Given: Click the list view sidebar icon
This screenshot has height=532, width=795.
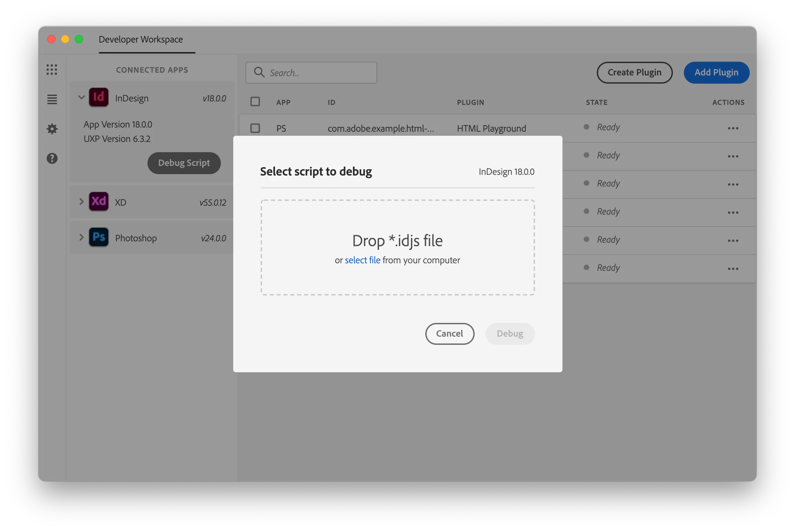Looking at the screenshot, I should 52,99.
